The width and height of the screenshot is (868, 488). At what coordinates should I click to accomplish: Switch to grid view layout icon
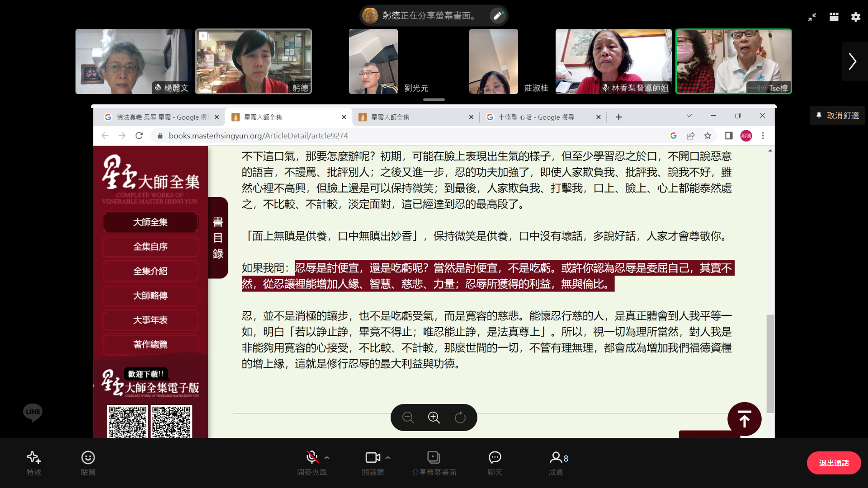(834, 17)
